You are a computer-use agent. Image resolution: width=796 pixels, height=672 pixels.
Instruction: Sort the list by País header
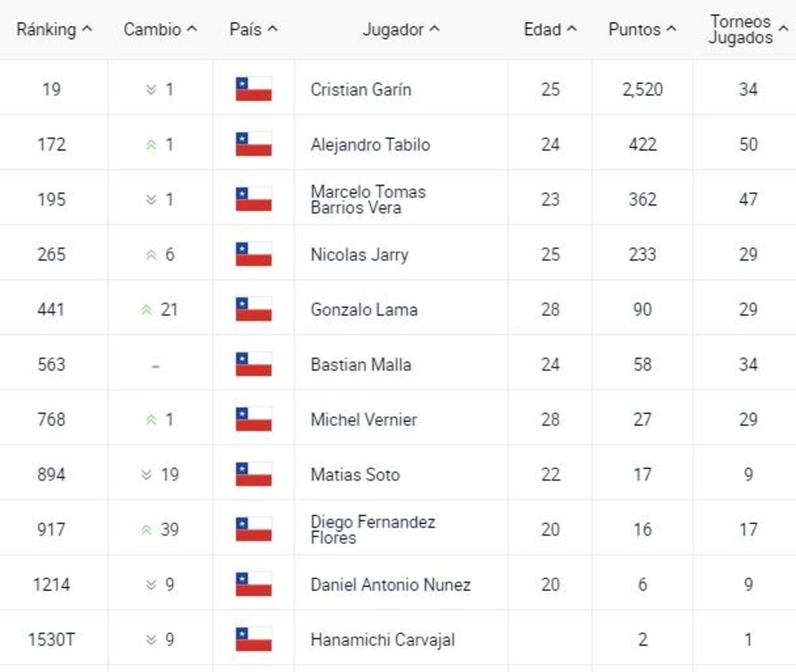click(253, 29)
